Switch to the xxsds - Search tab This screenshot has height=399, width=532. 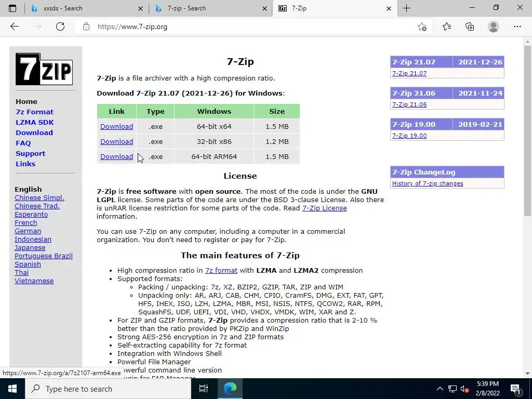pyautogui.click(x=87, y=8)
